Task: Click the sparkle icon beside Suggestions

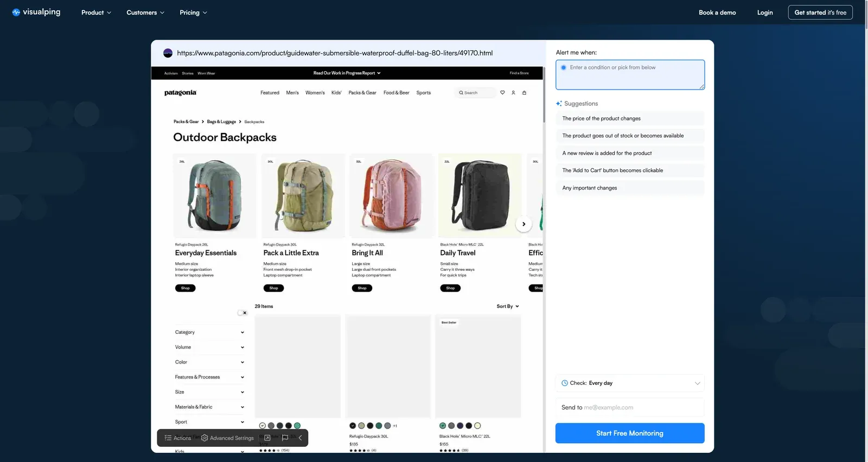Action: [559, 104]
